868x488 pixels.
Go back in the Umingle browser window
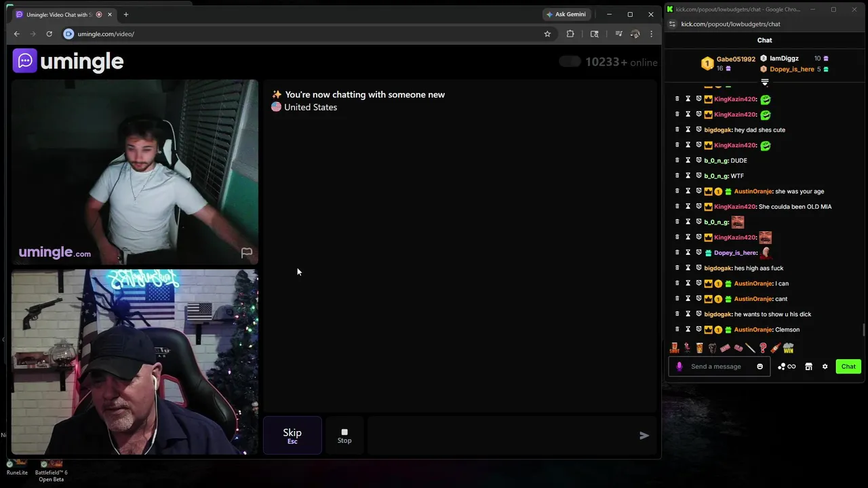tap(17, 34)
